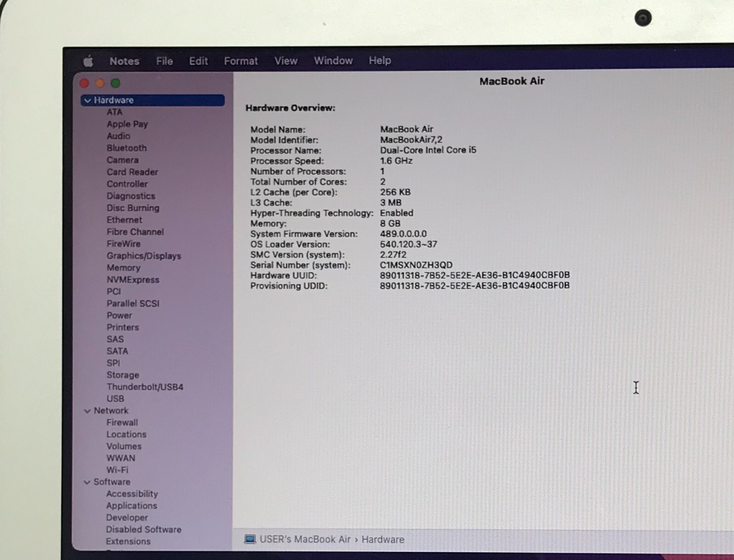Viewport: 734px width, 560px height.
Task: Click Hardware in the path bar
Action: [383, 539]
